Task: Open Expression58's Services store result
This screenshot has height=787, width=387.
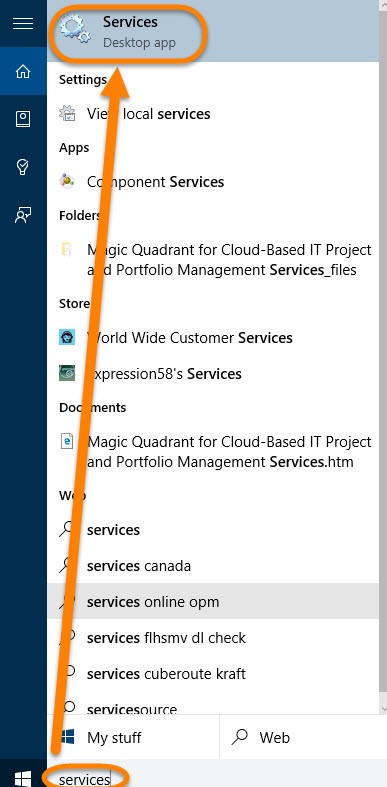Action: [x=213, y=374]
